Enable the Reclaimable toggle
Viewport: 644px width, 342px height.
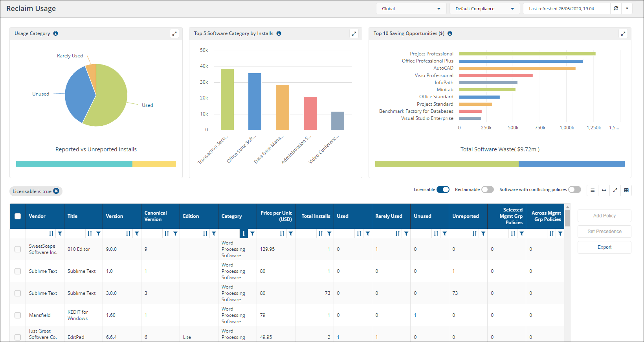click(487, 189)
